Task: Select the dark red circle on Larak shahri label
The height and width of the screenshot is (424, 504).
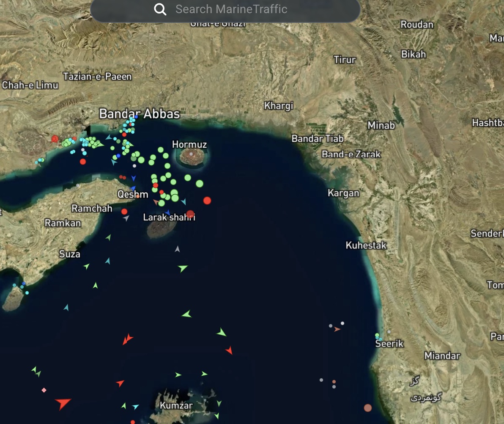Action: (190, 214)
